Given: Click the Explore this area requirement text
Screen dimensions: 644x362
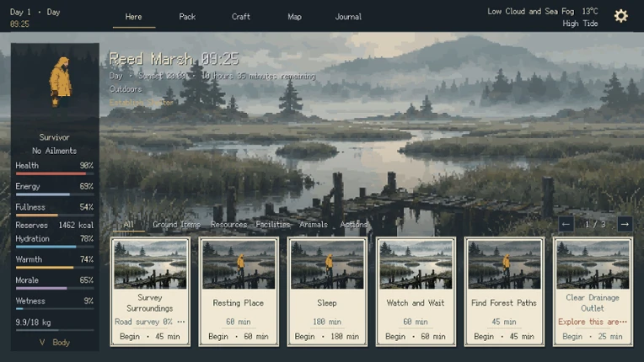Looking at the screenshot, I should click(x=593, y=322).
